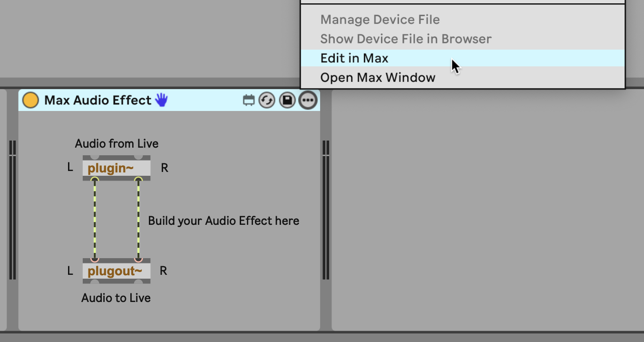This screenshot has height=342, width=644.
Task: Open the three-dot device options menu
Action: [308, 101]
